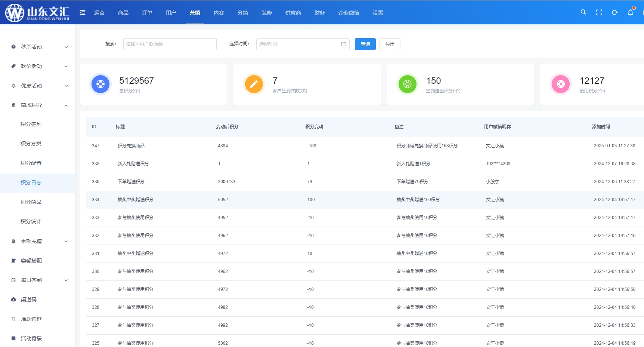Open the search magnifier icon in header
Viewport: 644px width, 347px height.
583,12
